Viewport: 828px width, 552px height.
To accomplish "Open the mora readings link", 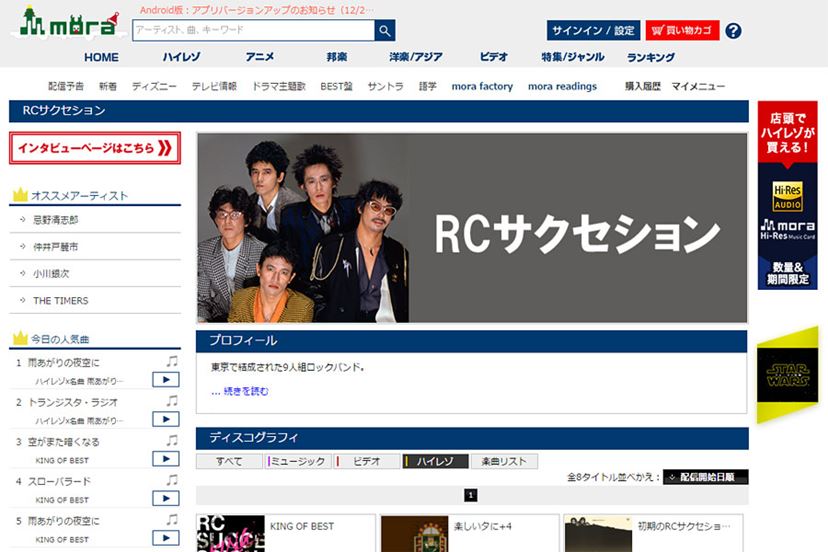I will (x=562, y=86).
